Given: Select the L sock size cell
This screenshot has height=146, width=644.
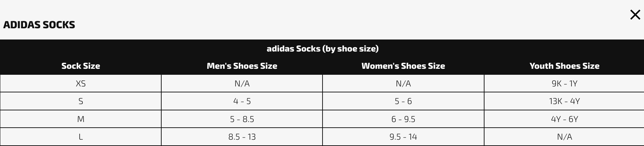Looking at the screenshot, I should (x=81, y=137).
